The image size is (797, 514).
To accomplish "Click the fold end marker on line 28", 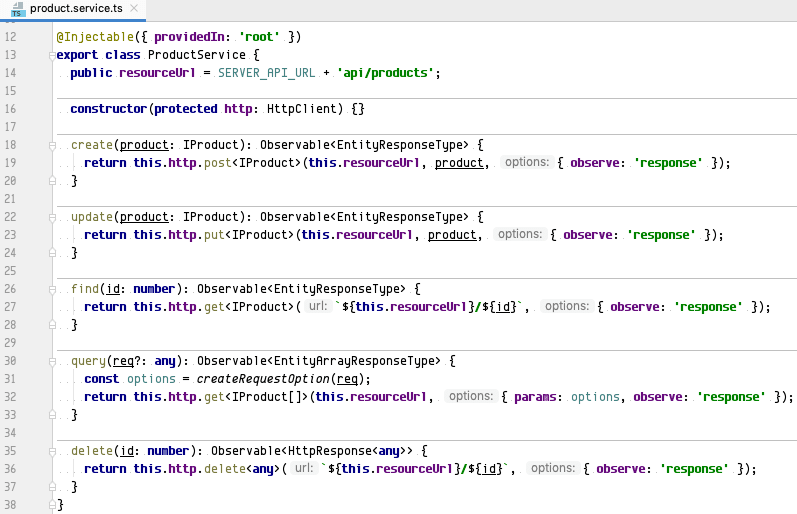I will click(52, 325).
